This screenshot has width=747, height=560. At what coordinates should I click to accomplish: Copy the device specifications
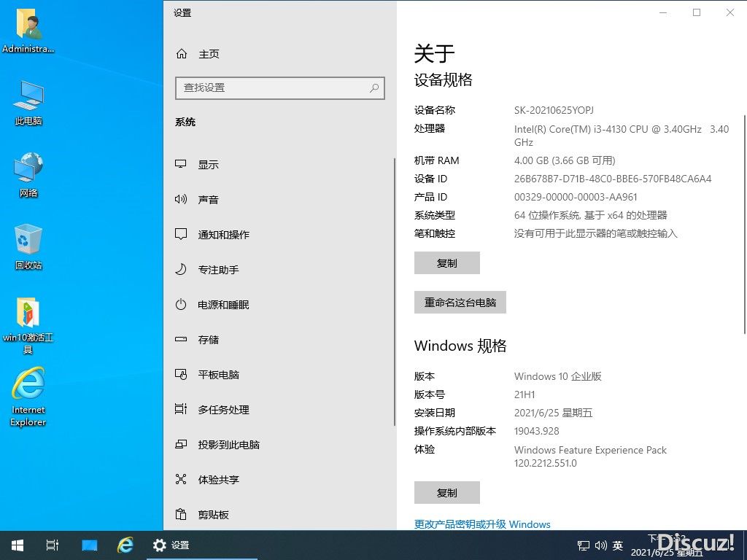pyautogui.click(x=446, y=263)
